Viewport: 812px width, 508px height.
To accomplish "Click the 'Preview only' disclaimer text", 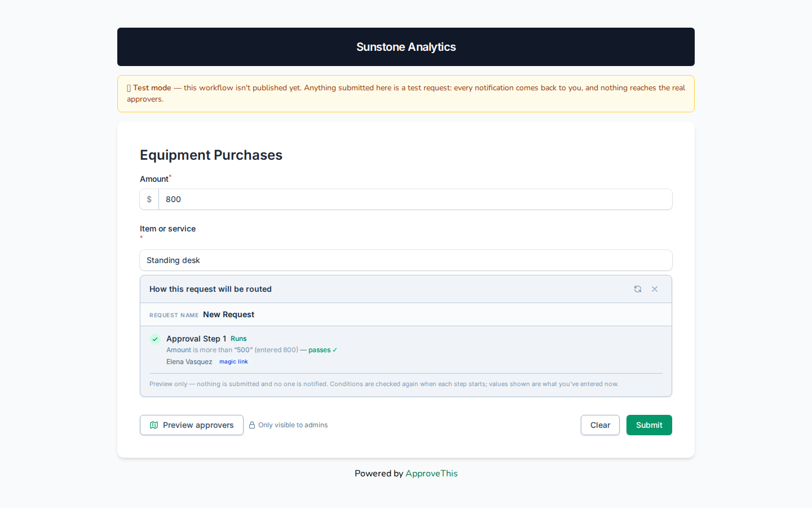I will pos(384,384).
